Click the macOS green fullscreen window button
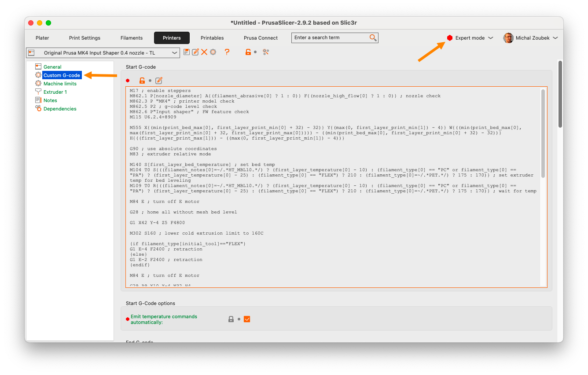Viewport: 588px width, 375px height. pyautogui.click(x=48, y=23)
